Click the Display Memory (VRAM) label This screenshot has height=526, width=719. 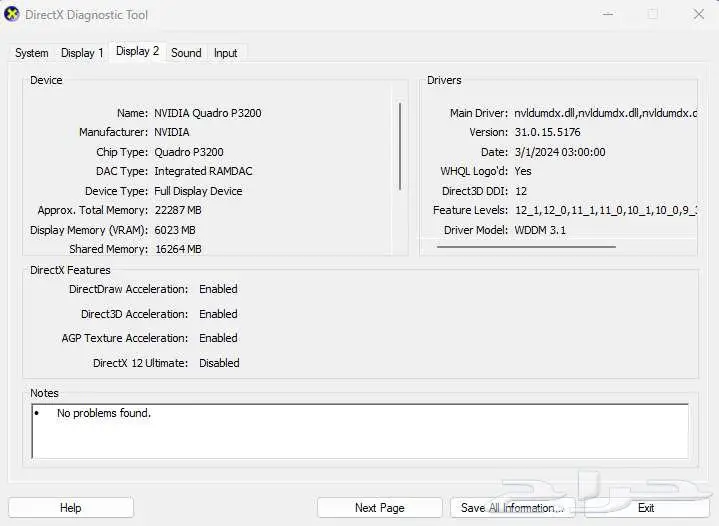pyautogui.click(x=89, y=230)
